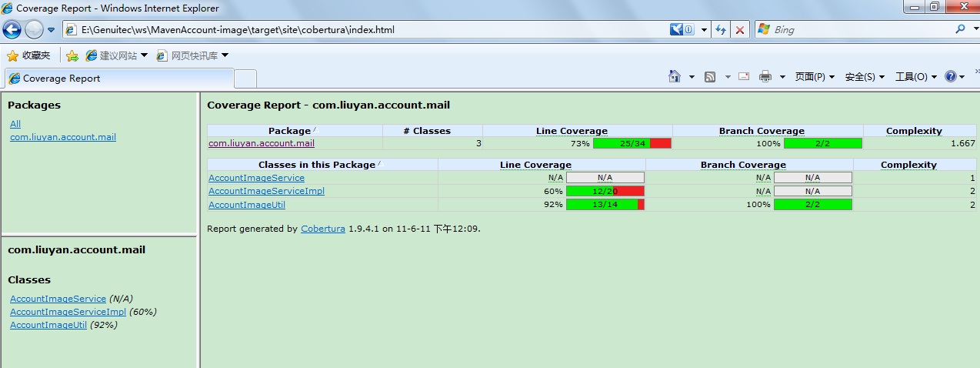Click the window title bar IE icon

(x=8, y=8)
